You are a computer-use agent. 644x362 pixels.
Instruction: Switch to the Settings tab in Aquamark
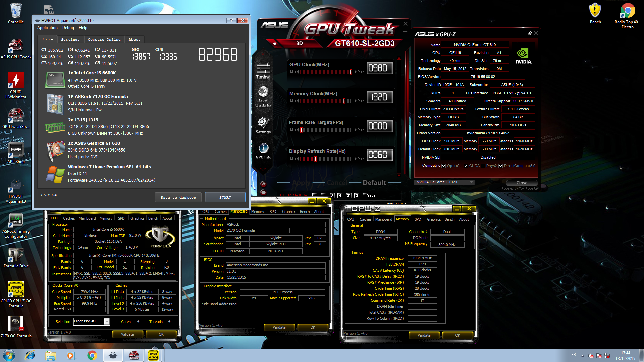(x=70, y=39)
